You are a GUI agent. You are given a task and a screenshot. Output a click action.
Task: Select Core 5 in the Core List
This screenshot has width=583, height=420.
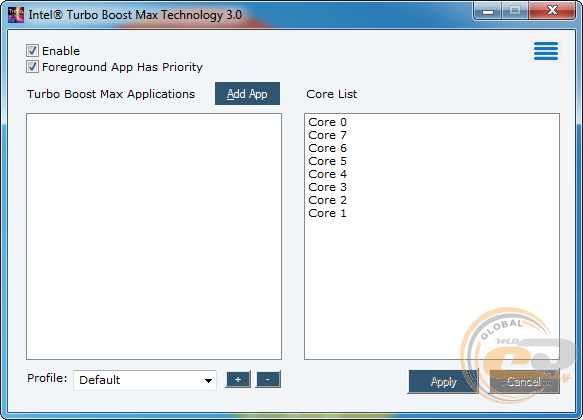coord(327,161)
